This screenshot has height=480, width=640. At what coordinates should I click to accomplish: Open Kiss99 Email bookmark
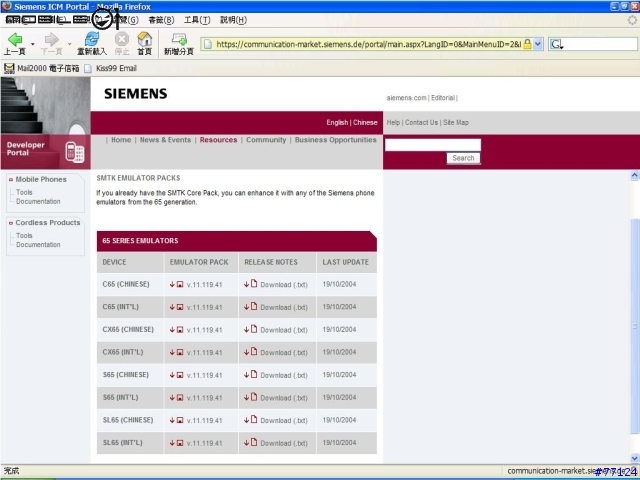110,68
